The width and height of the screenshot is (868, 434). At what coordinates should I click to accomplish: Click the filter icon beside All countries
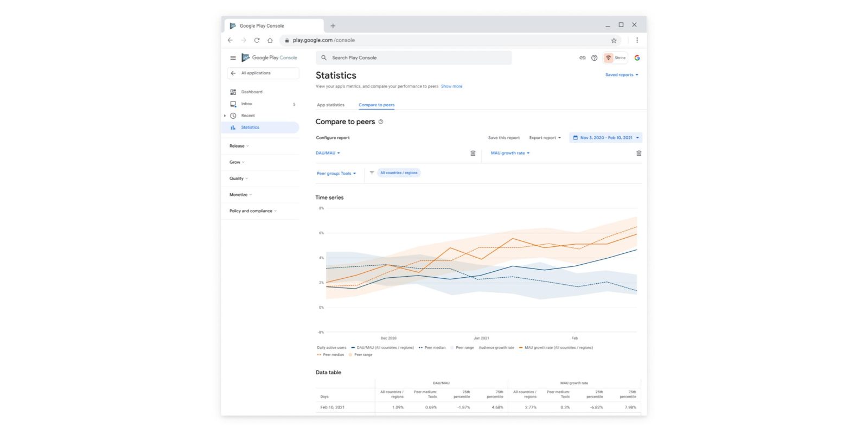(x=372, y=173)
